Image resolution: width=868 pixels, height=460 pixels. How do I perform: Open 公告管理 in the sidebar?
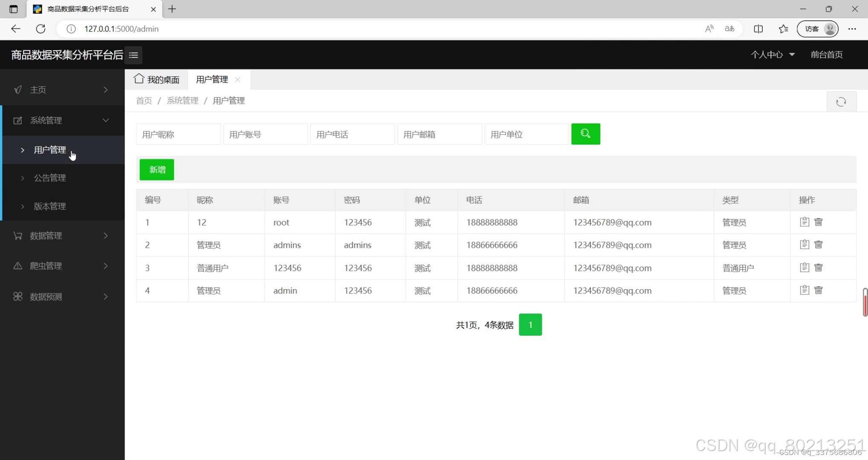50,178
